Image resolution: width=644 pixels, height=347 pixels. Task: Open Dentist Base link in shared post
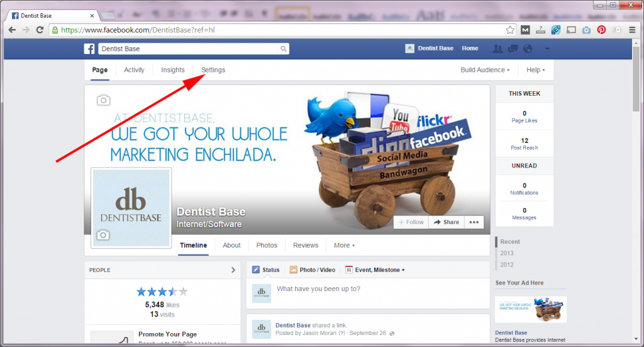tap(293, 325)
